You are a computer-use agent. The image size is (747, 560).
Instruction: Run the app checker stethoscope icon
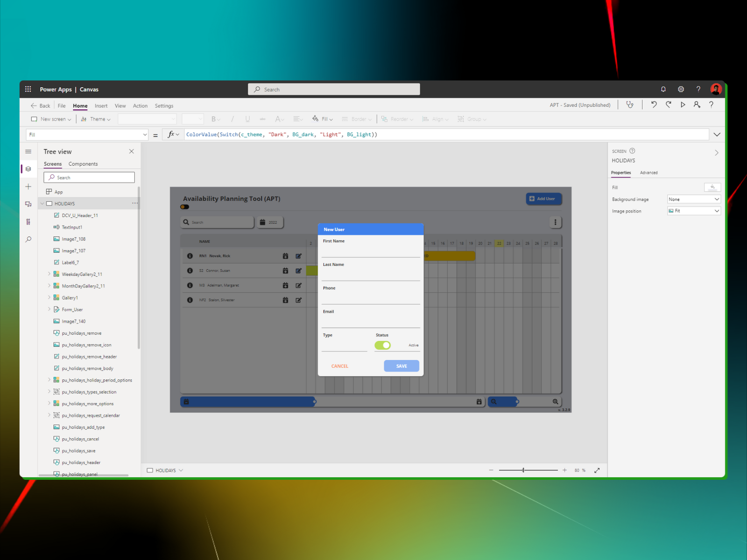[x=630, y=105]
